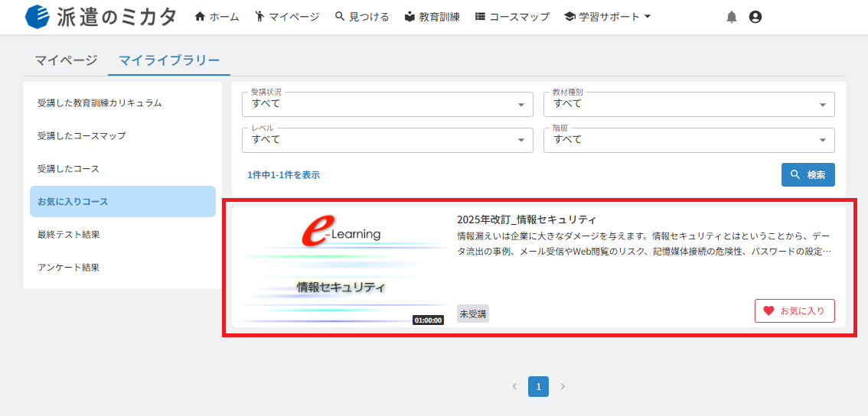Click the course description text
The height and width of the screenshot is (416, 868).
(x=645, y=244)
